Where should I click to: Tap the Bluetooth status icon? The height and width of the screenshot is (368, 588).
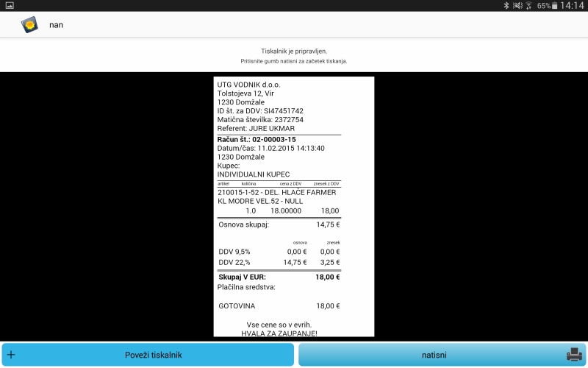point(506,5)
